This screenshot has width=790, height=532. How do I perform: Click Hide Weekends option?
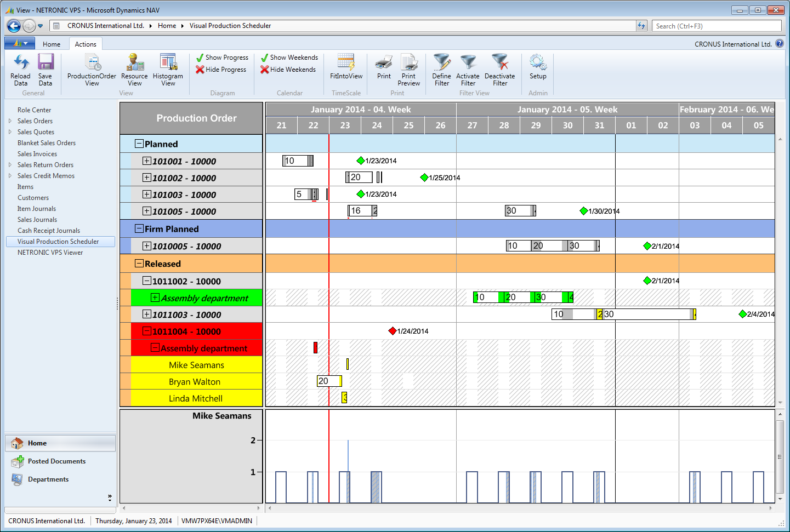[x=288, y=70]
